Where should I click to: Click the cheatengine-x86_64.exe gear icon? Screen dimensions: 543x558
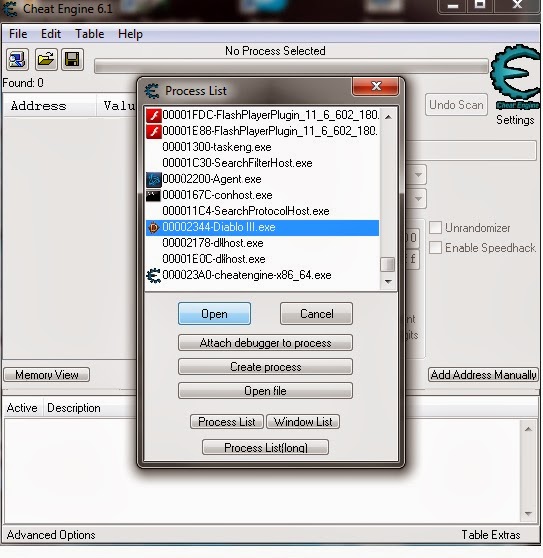coord(154,275)
